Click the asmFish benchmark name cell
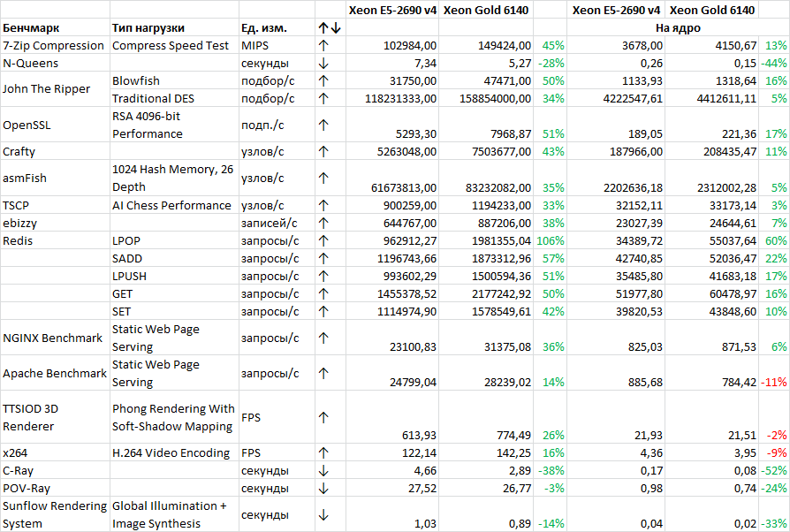 55,178
